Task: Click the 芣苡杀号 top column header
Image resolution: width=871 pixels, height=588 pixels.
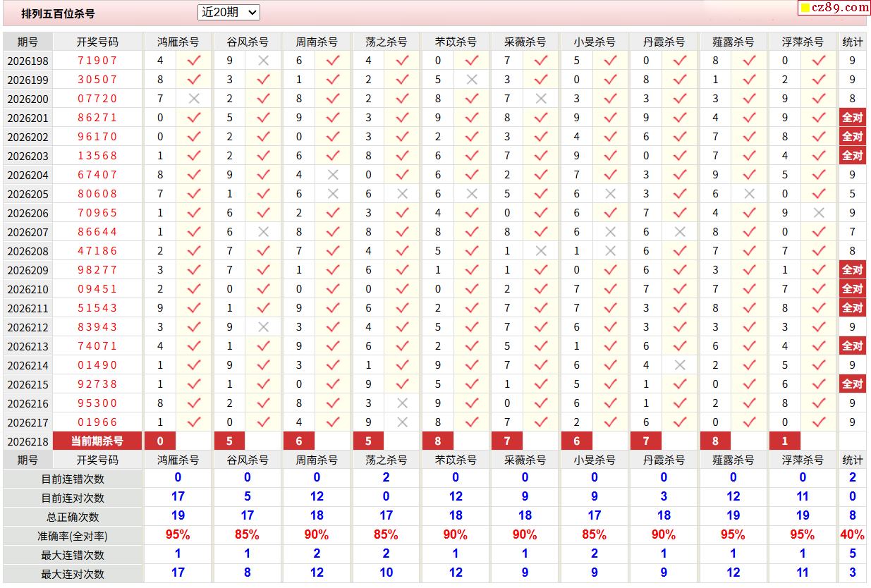Action: point(456,42)
